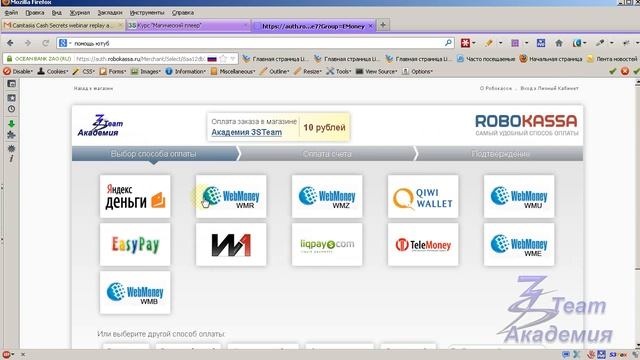Open the Файл menu
The width and height of the screenshot is (640, 360).
11,13
